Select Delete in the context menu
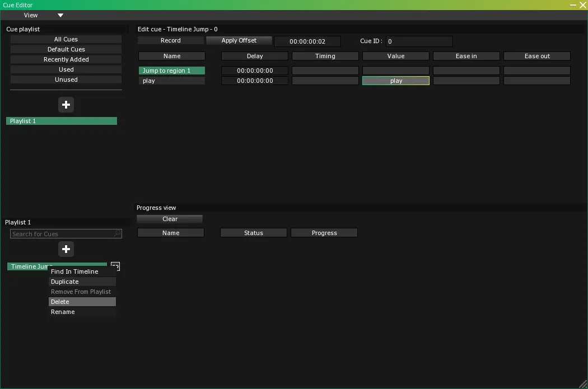Image resolution: width=588 pixels, height=389 pixels. coord(82,302)
